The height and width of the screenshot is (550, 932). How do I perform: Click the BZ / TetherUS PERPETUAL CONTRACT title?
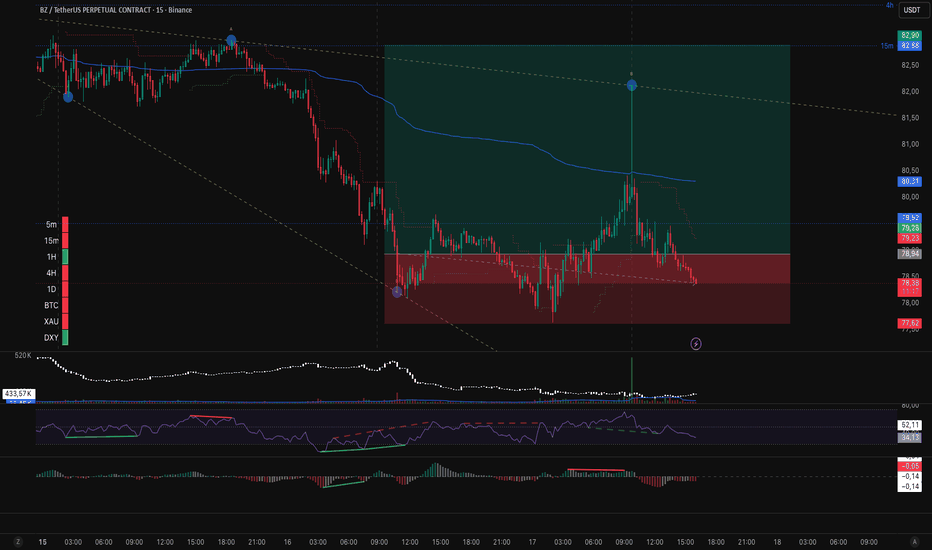(115, 10)
